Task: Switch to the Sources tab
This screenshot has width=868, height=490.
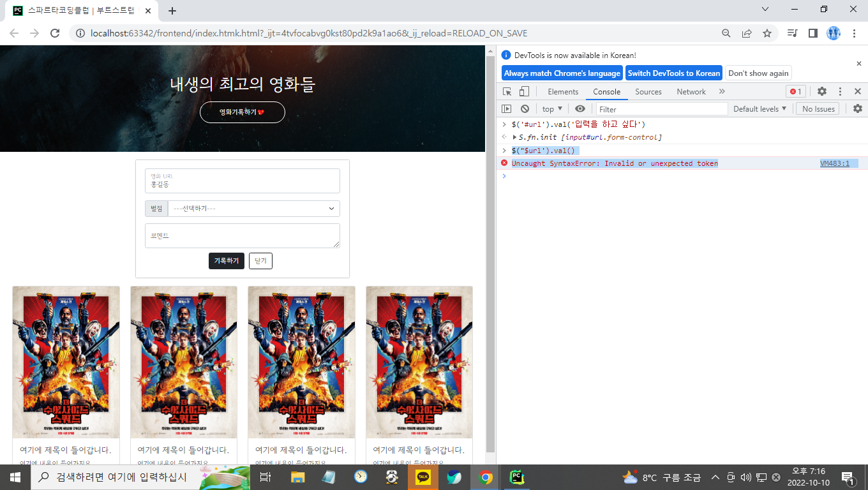Action: tap(648, 92)
